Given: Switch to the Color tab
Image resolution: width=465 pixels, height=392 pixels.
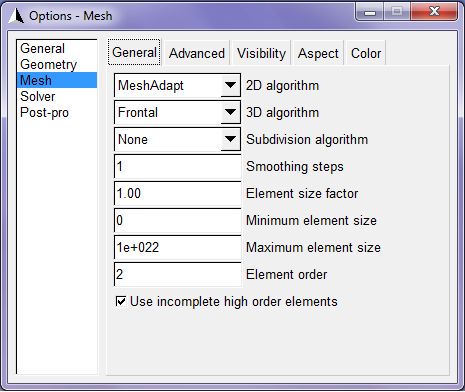Looking at the screenshot, I should tap(366, 53).
